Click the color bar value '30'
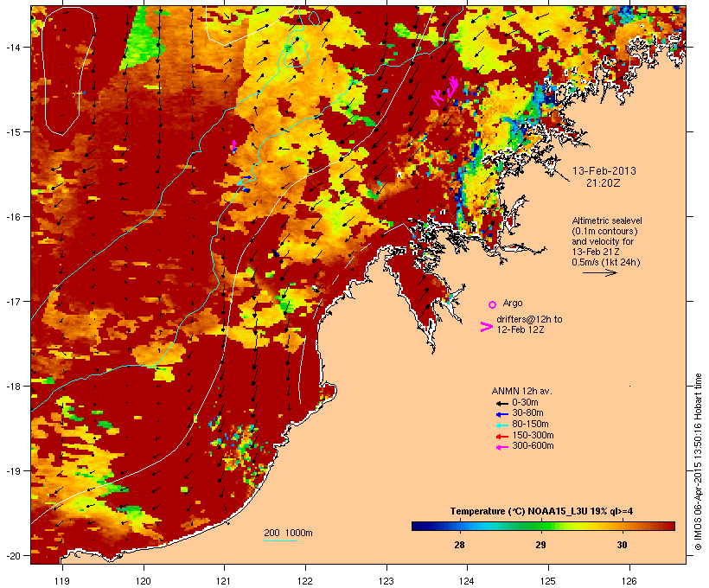709x588 pixels. click(x=622, y=545)
